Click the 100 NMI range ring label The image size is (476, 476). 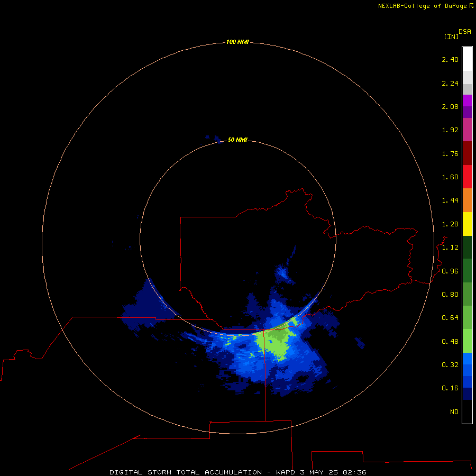(x=237, y=42)
